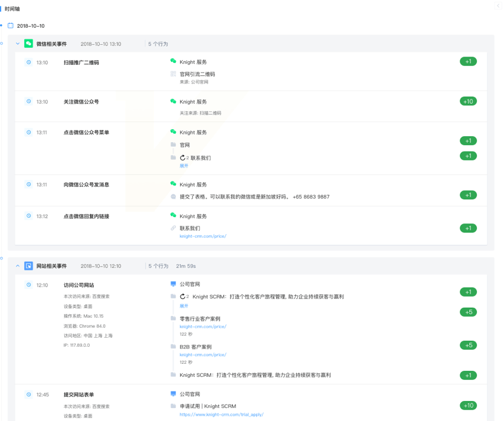Click 申请试用 | Knight SCRM title

208,406
